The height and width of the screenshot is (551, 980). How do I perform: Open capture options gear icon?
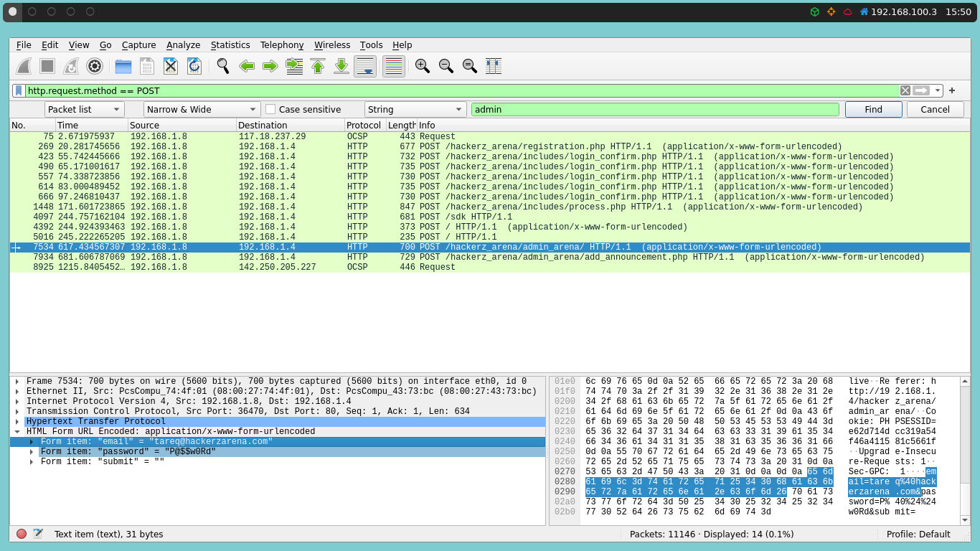[x=95, y=66]
